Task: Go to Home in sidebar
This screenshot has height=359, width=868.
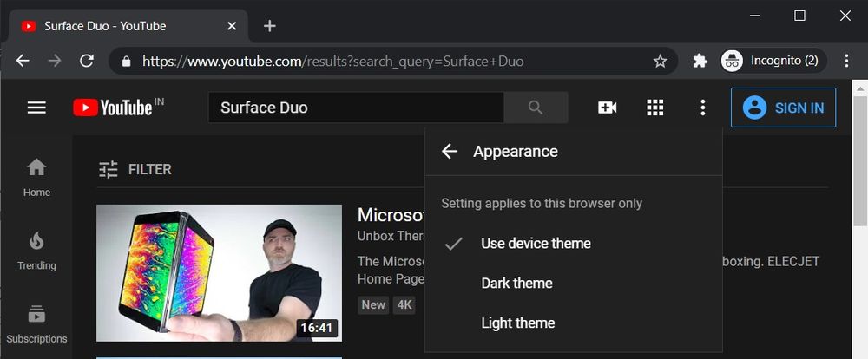Action: click(36, 177)
